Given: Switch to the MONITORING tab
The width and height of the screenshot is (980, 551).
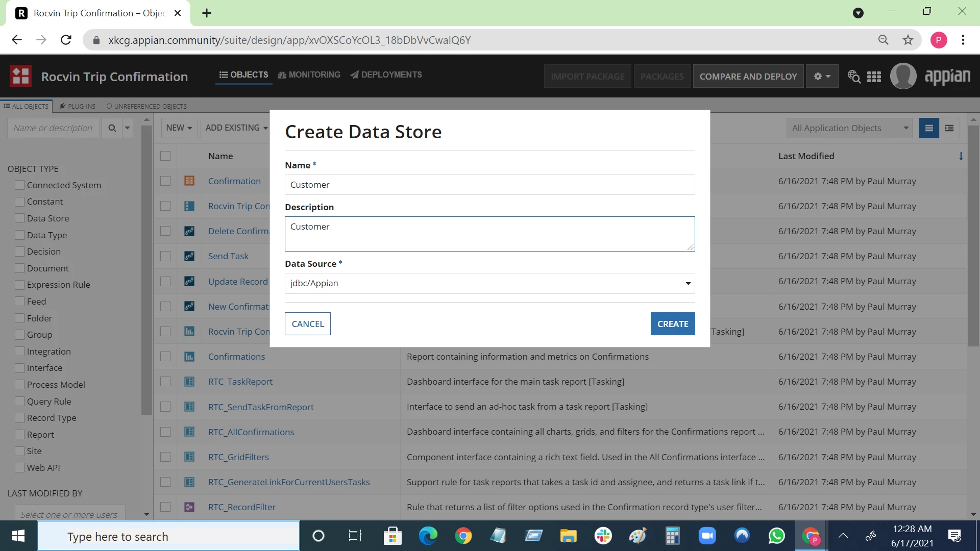Looking at the screenshot, I should 309,74.
